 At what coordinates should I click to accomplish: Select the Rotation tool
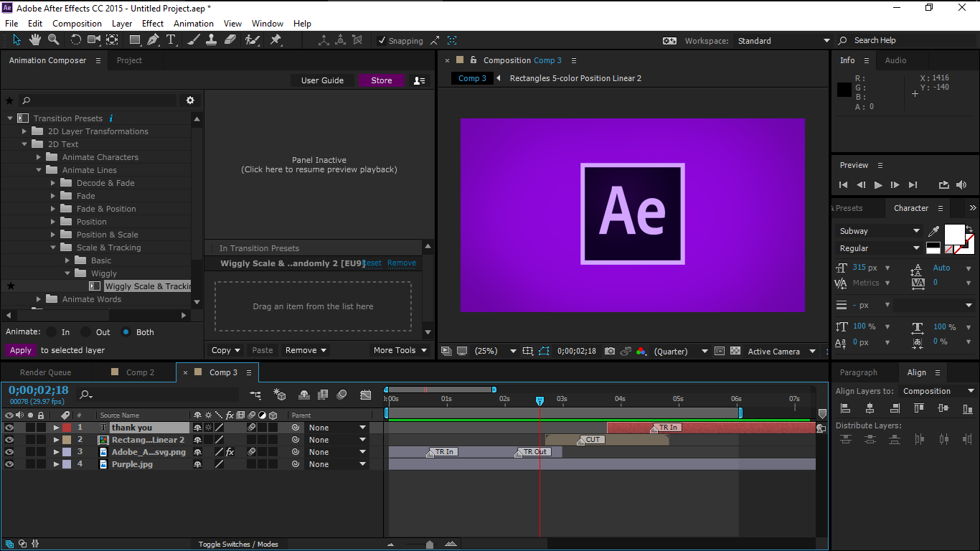tap(75, 40)
